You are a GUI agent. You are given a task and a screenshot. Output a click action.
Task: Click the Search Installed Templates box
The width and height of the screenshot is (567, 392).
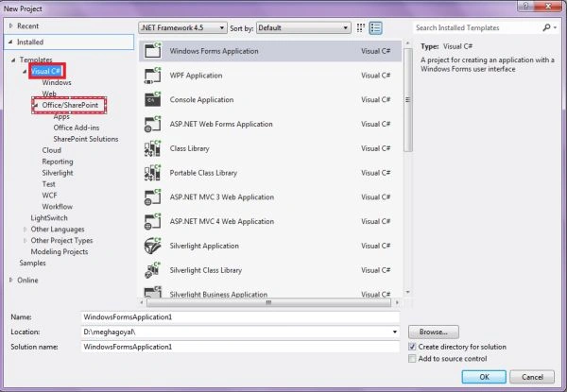[477, 27]
